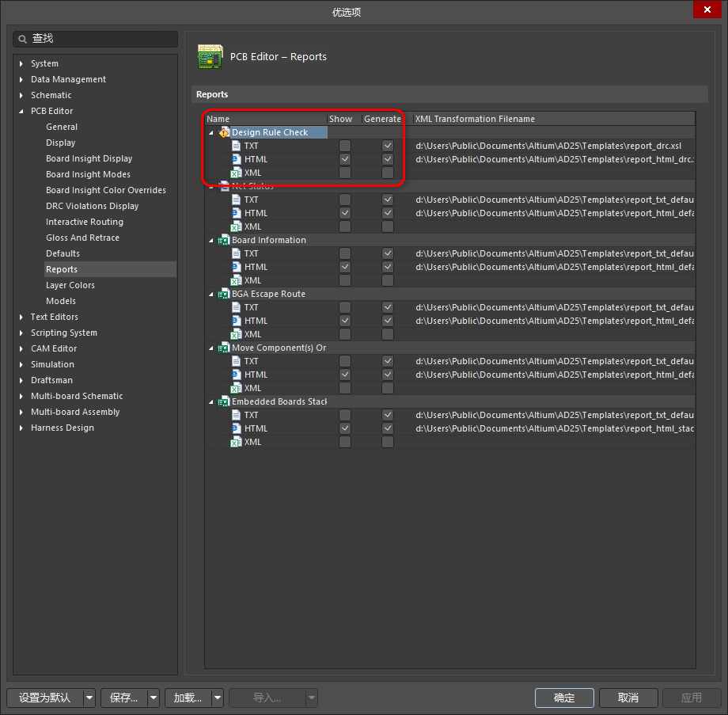Close the 优选项 dialog

[x=707, y=10]
